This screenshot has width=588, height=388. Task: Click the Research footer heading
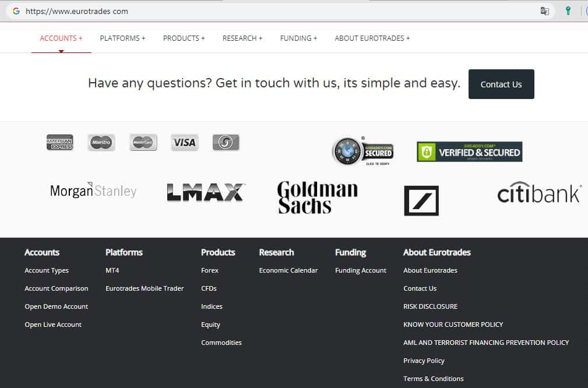click(x=276, y=252)
